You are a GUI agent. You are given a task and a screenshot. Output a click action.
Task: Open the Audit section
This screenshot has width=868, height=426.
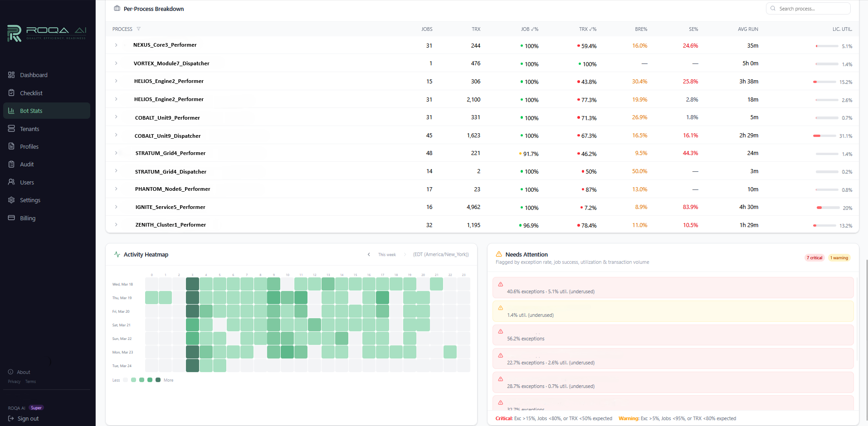(26, 164)
